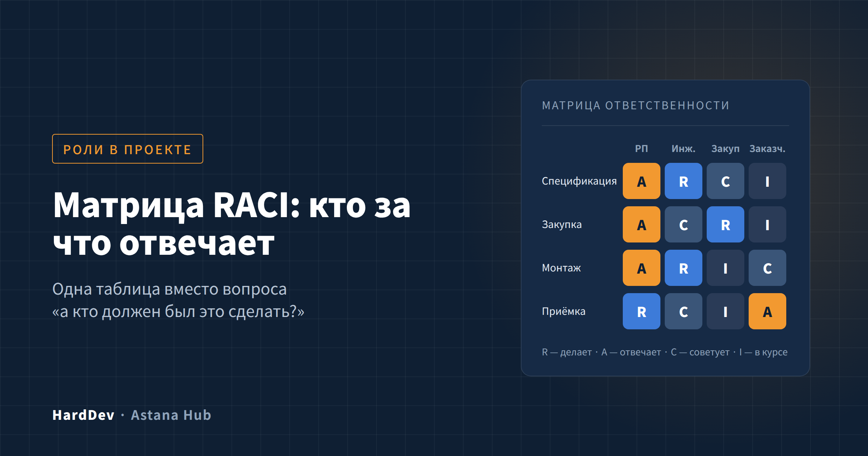Click the 'Монтаж' row label

561,268
